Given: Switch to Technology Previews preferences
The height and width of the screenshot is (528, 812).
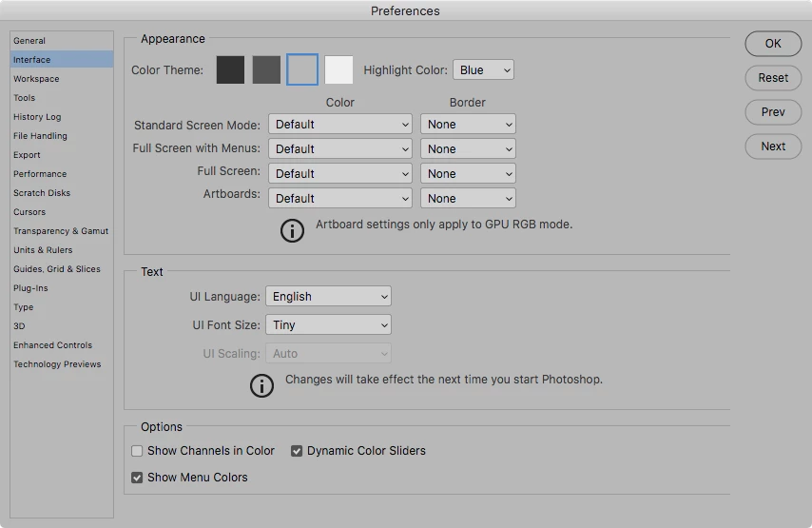Looking at the screenshot, I should click(x=62, y=364).
